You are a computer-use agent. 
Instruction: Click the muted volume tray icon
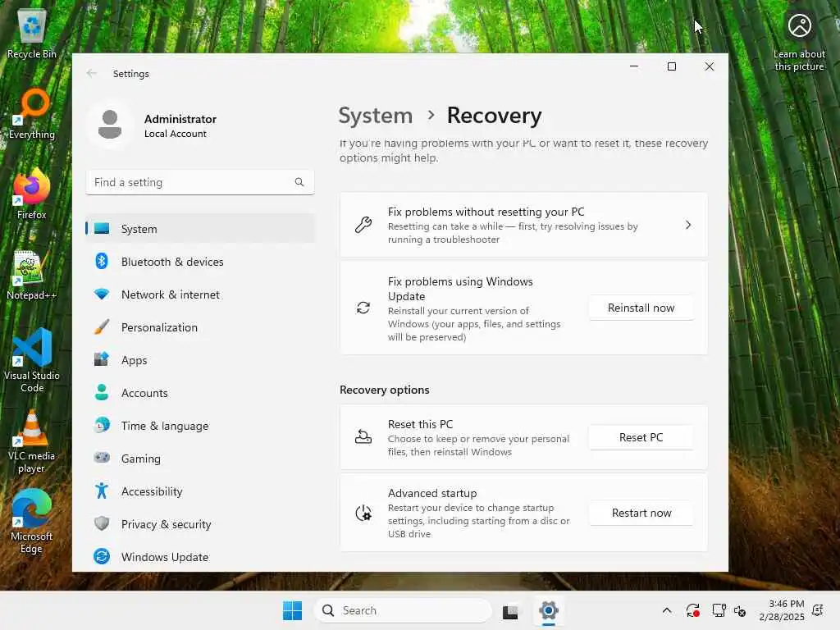(x=740, y=610)
